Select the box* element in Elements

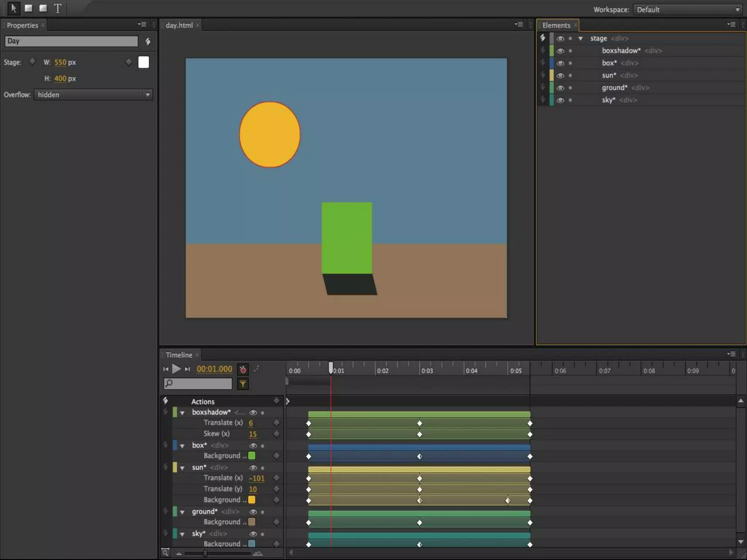tap(609, 63)
